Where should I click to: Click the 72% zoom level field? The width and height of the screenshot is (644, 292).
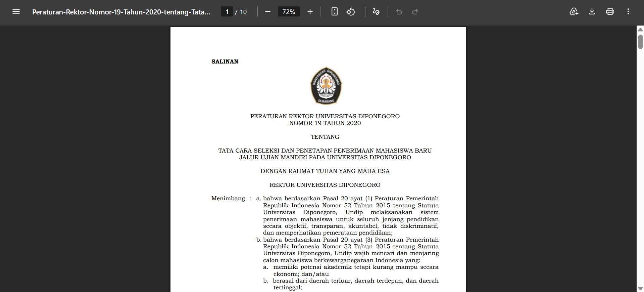[289, 12]
